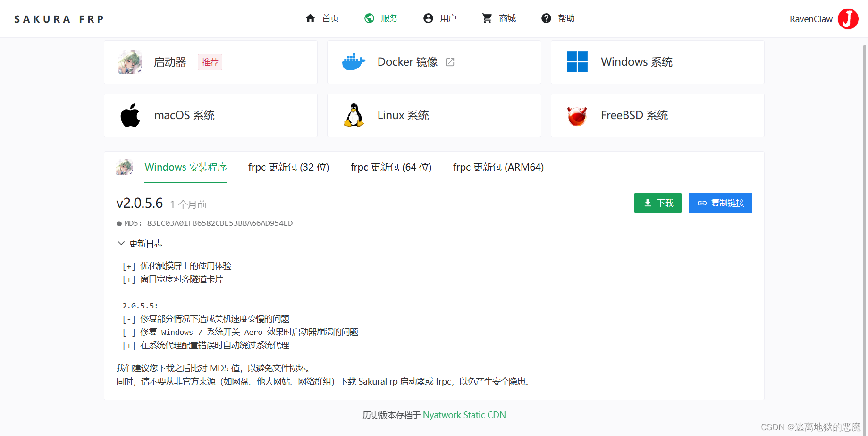Click the 修复部分情况下造成关机速度变慢的问题 line

(206, 319)
